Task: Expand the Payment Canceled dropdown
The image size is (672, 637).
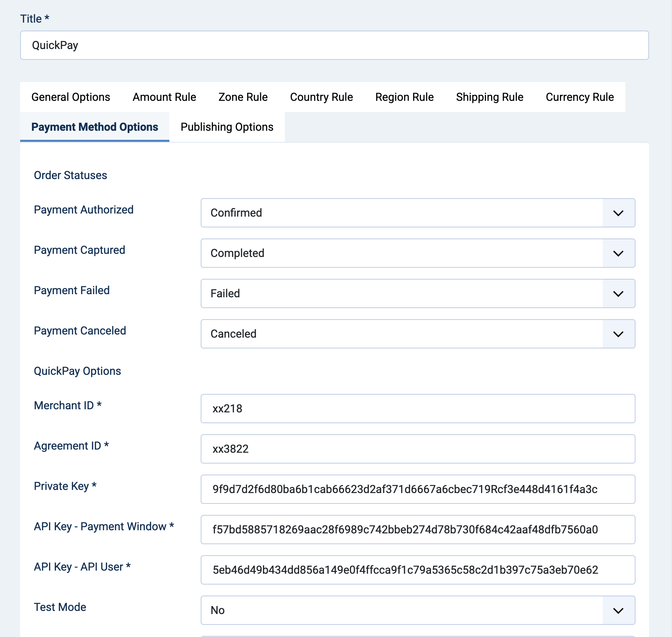Action: 618,334
